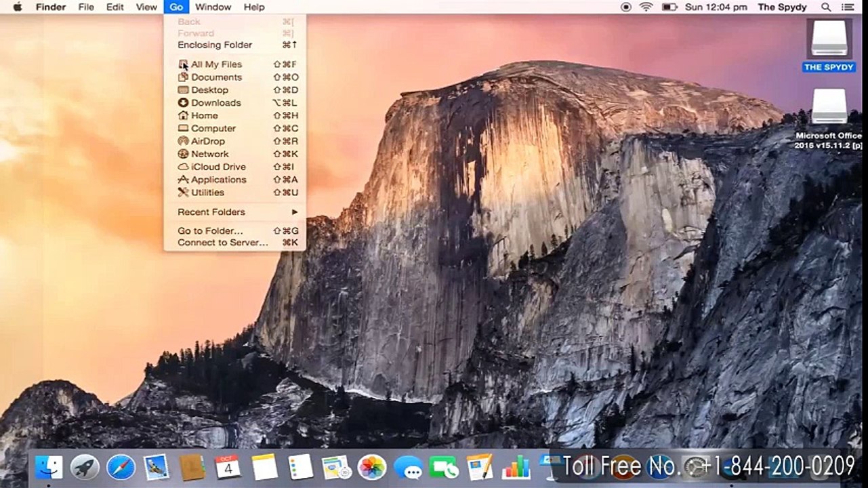
Task: Go to Applications folder
Action: point(234,180)
